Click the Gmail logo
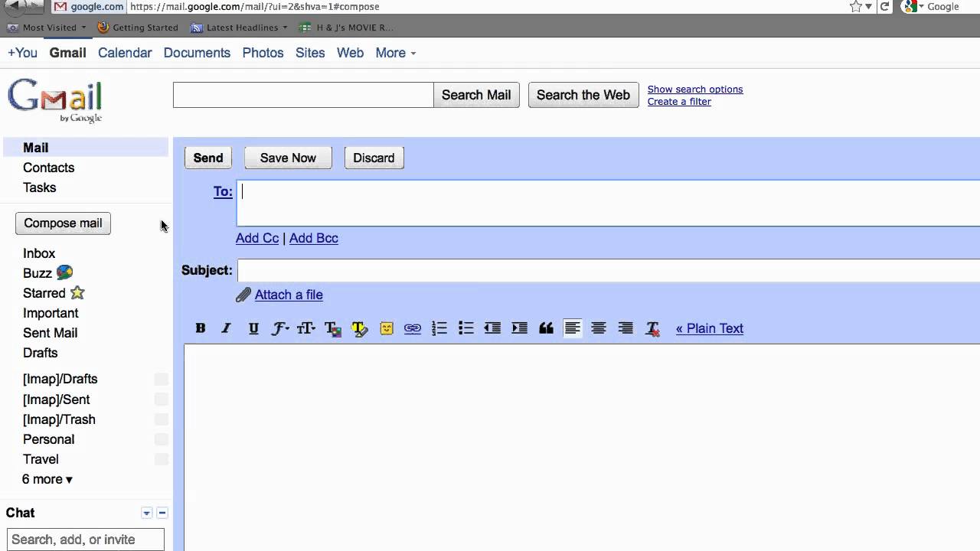 tap(55, 100)
